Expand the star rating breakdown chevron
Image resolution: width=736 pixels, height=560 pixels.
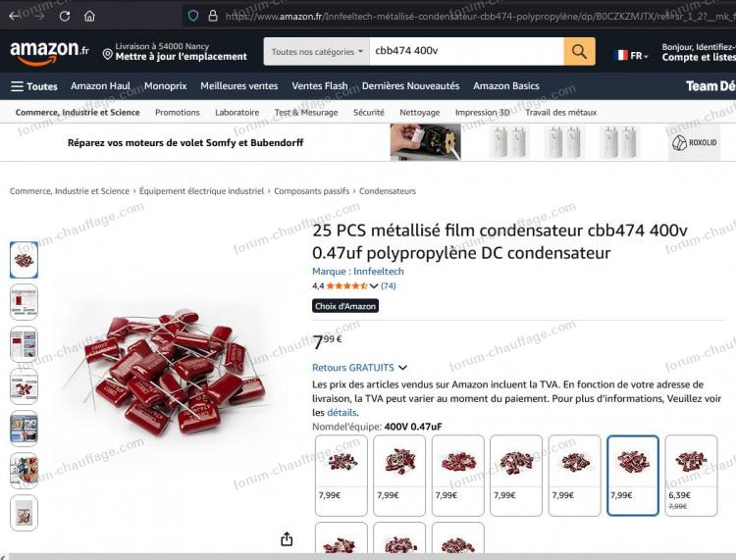click(374, 285)
